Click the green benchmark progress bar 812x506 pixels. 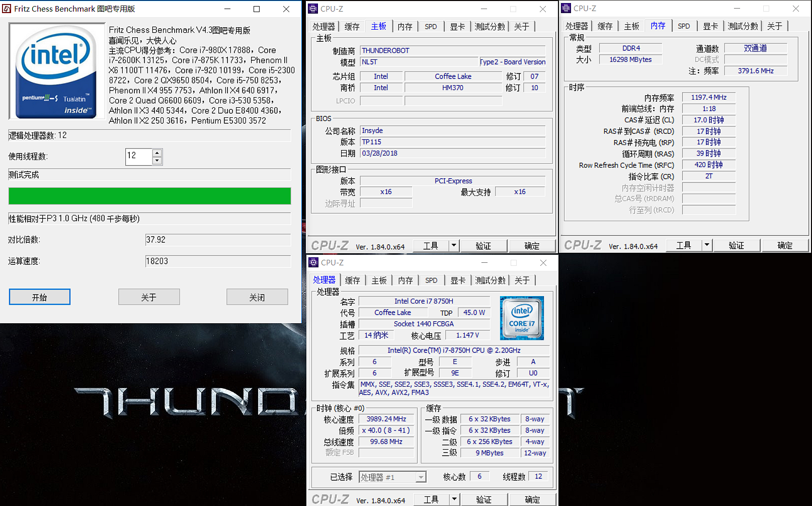point(149,196)
